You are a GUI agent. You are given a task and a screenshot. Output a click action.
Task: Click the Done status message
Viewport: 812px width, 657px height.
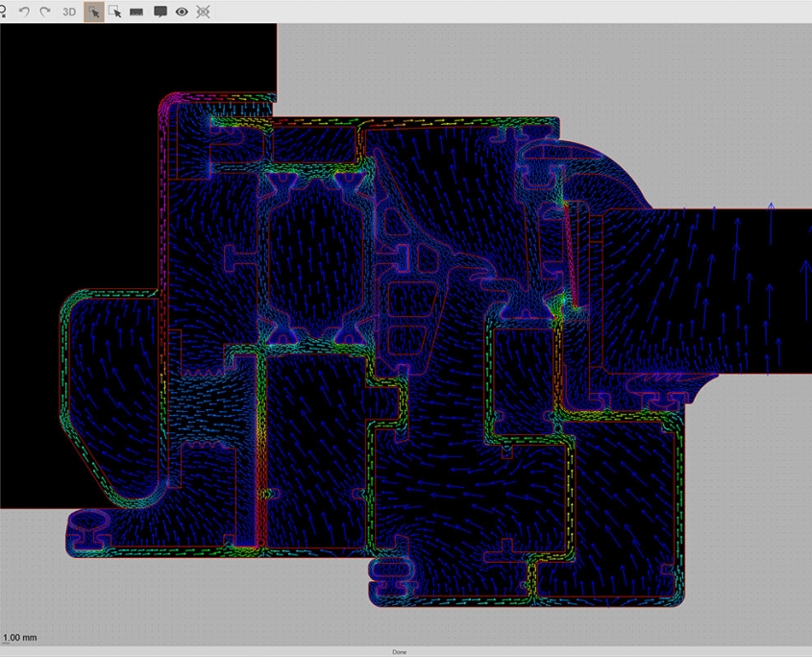coord(401,650)
